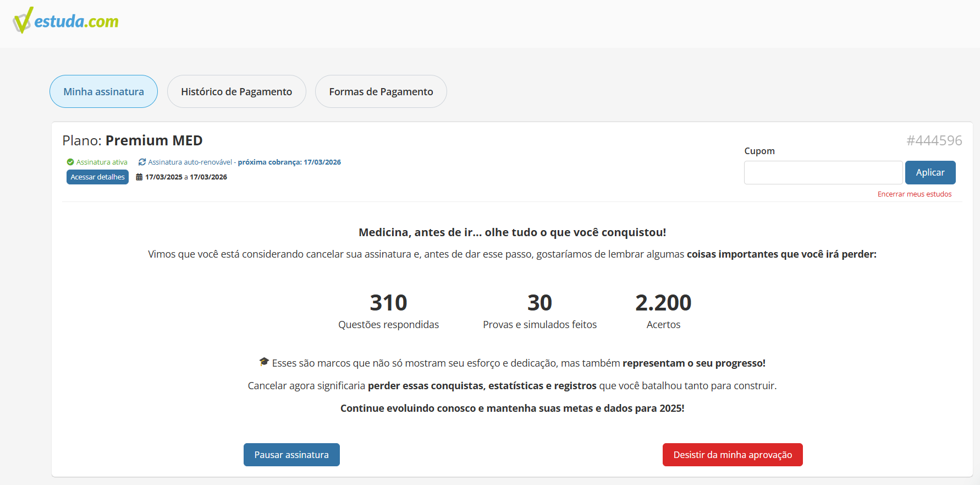This screenshot has height=485, width=980.
Task: Click the green Assinatura ativa check icon
Action: [x=70, y=162]
